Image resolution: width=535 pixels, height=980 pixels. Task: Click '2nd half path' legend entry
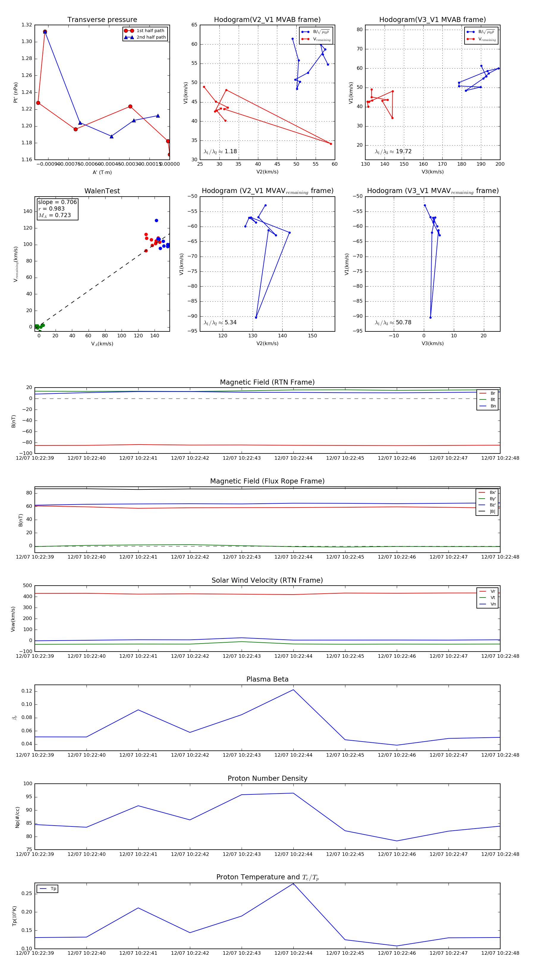[145, 37]
